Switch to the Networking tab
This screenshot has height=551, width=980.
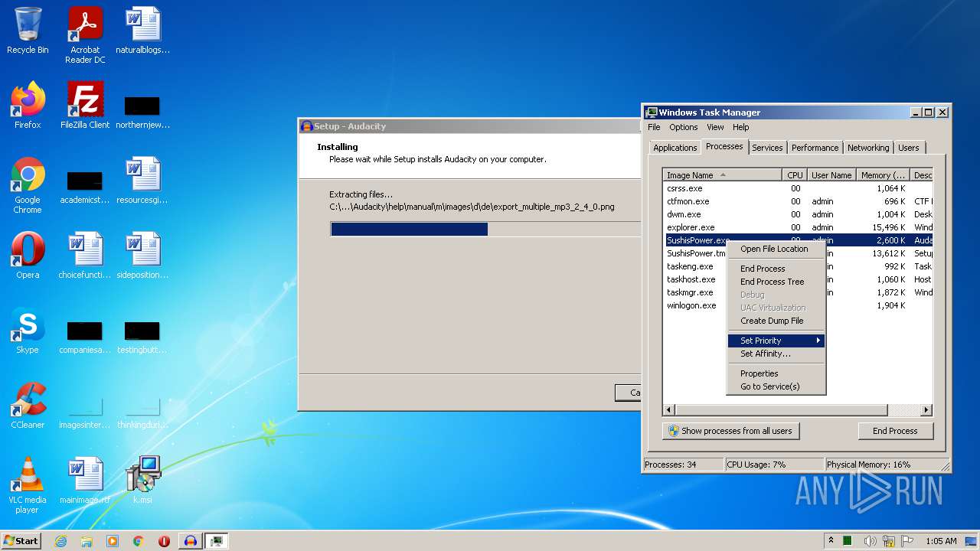pyautogui.click(x=868, y=148)
